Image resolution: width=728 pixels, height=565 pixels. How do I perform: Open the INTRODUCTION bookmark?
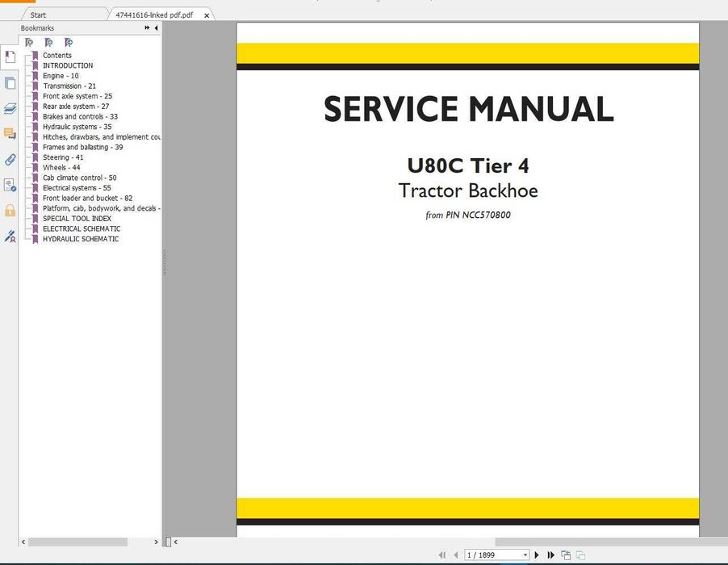(x=68, y=65)
